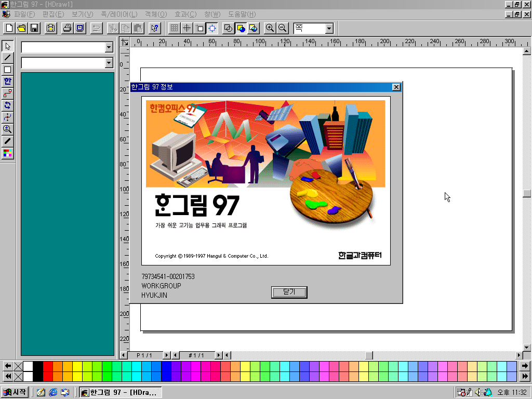The height and width of the screenshot is (399, 532).
Task: Click the 오후 11:32 clock in the tray
Action: [x=512, y=392]
